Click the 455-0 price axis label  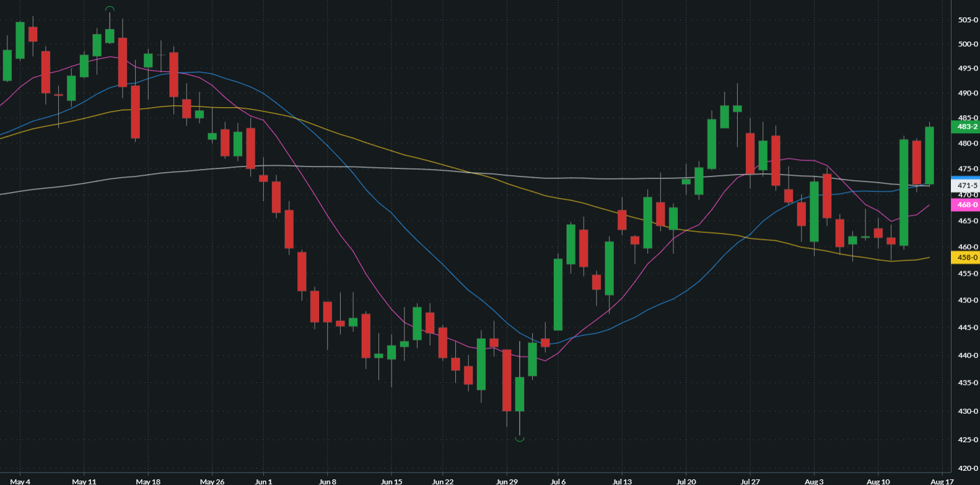point(968,273)
